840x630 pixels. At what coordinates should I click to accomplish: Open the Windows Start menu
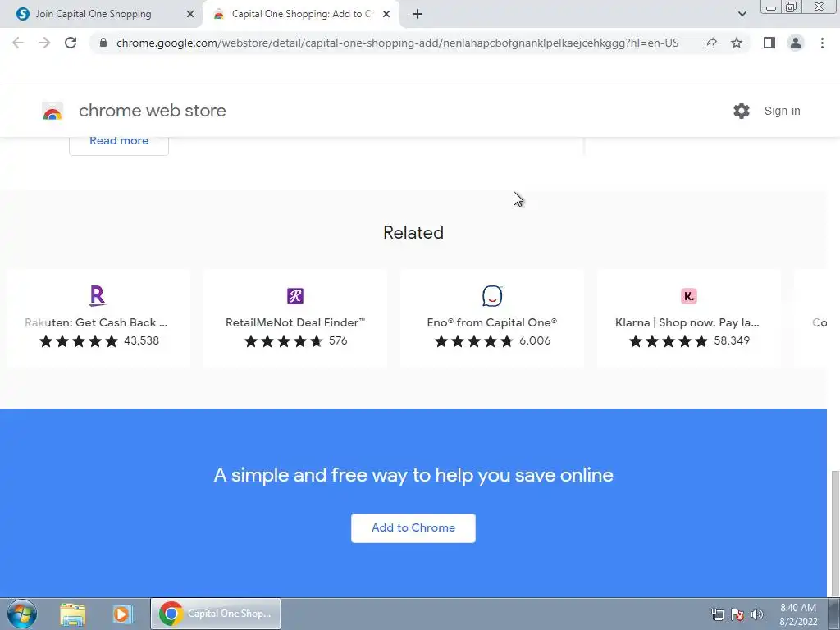(x=22, y=614)
